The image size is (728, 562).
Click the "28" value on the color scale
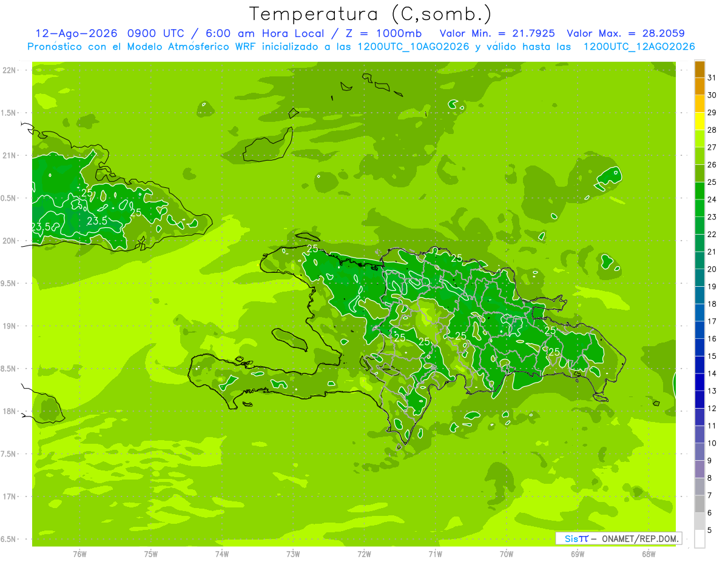click(x=712, y=130)
